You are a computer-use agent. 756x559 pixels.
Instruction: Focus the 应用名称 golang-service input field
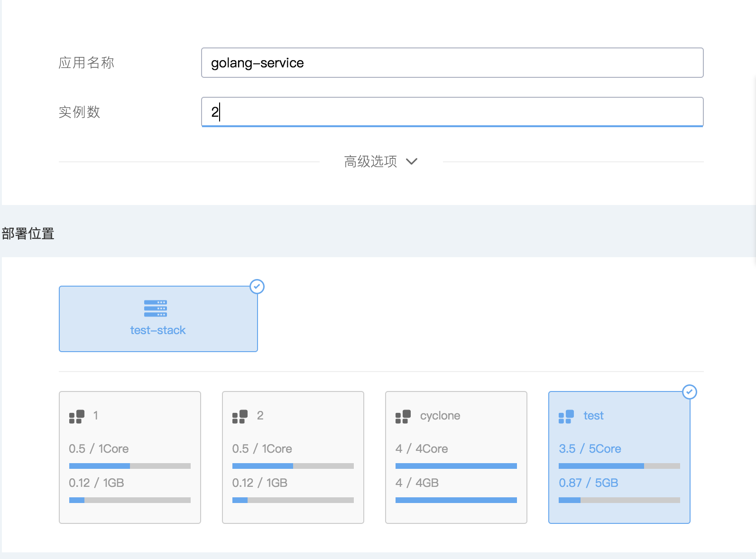coord(452,63)
